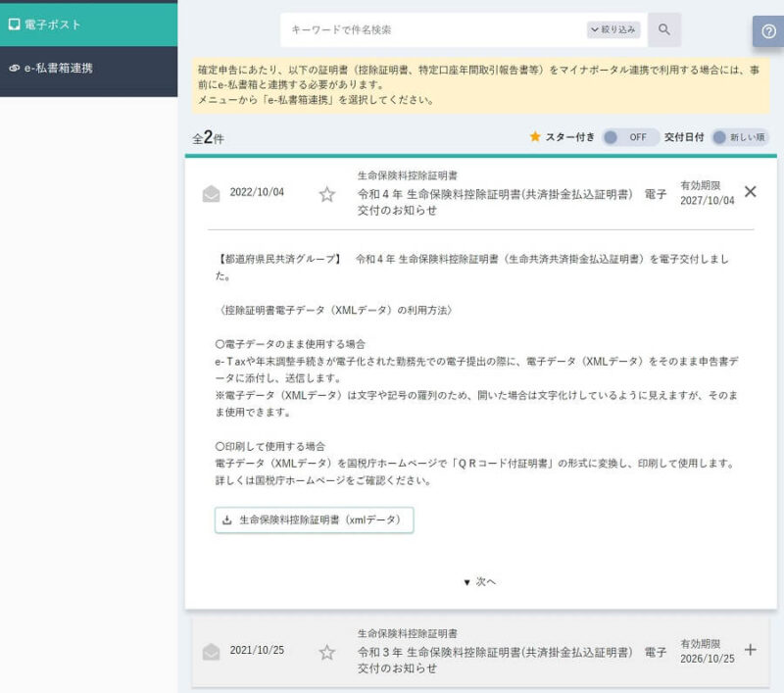Open the help question-mark icon
Viewport: 784px width, 693px height.
[768, 31]
